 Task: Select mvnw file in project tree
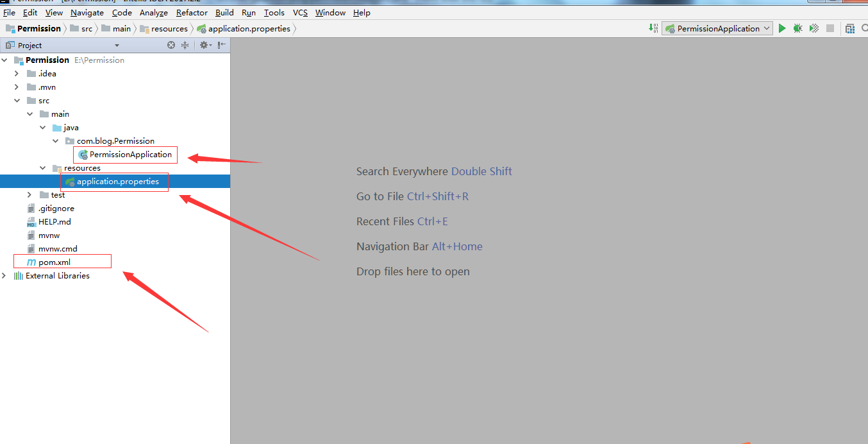(49, 235)
